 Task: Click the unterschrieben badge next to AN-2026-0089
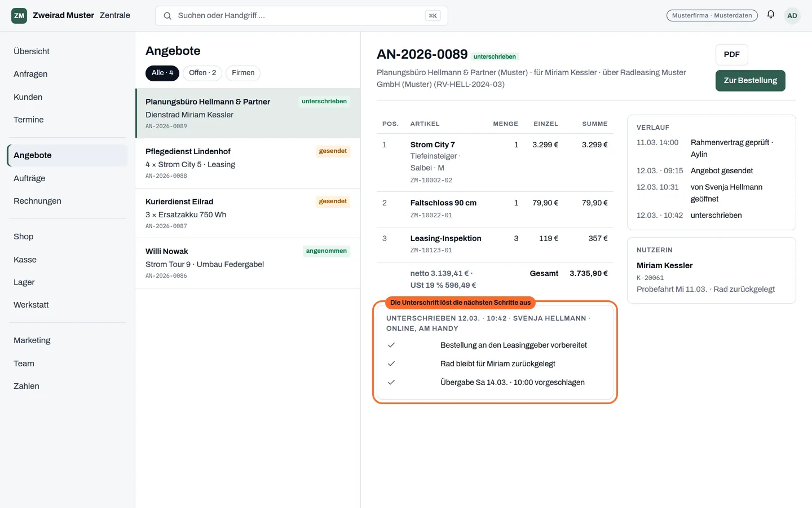point(495,56)
